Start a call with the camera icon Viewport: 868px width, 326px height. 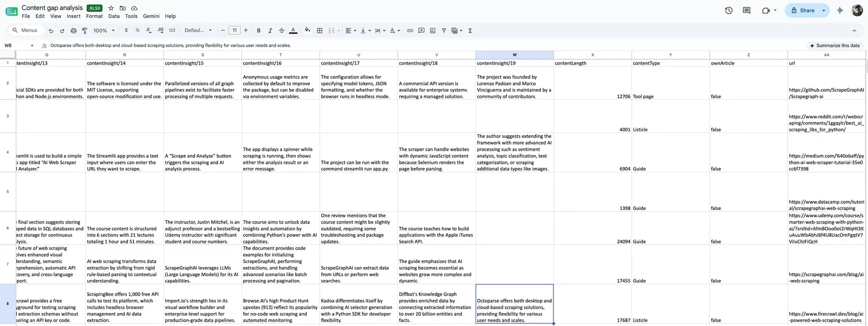(x=766, y=10)
